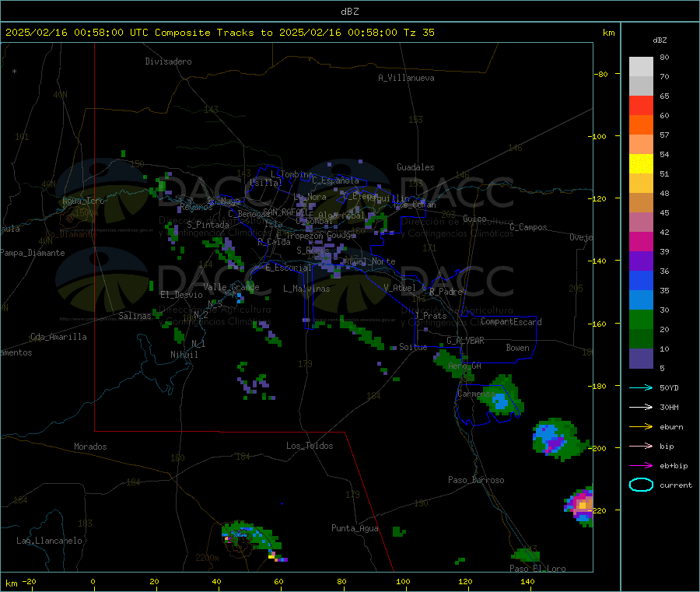This screenshot has height=592, width=700.
Task: Click the 54 dBZ yellow color swatch
Action: coord(641,164)
